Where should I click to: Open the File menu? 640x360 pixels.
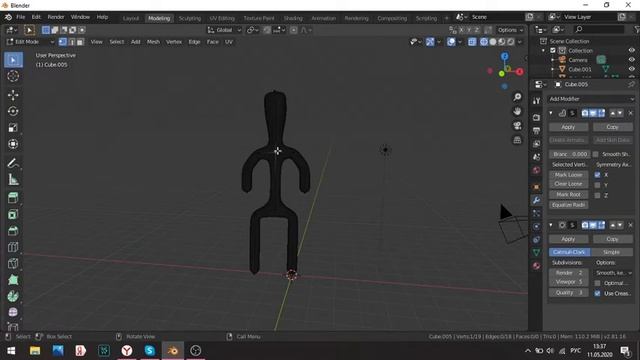pos(20,17)
